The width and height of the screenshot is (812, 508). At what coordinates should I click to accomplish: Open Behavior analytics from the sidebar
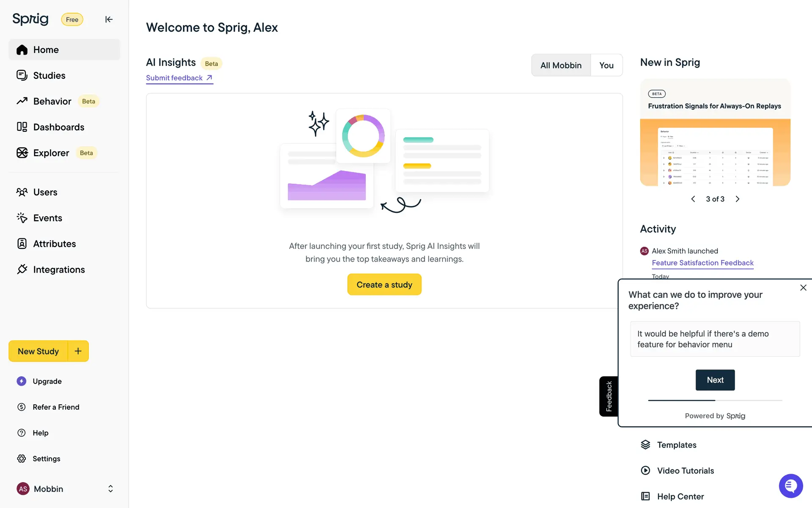52,101
